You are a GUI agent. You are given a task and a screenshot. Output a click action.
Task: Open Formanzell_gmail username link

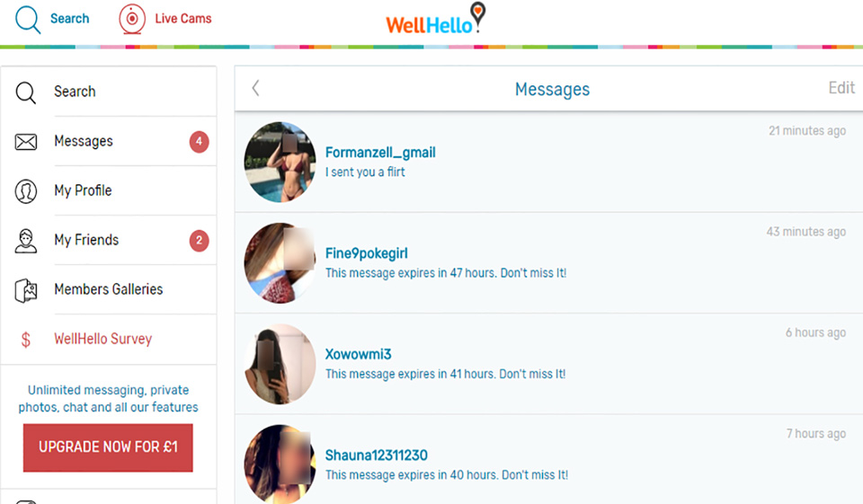(380, 153)
